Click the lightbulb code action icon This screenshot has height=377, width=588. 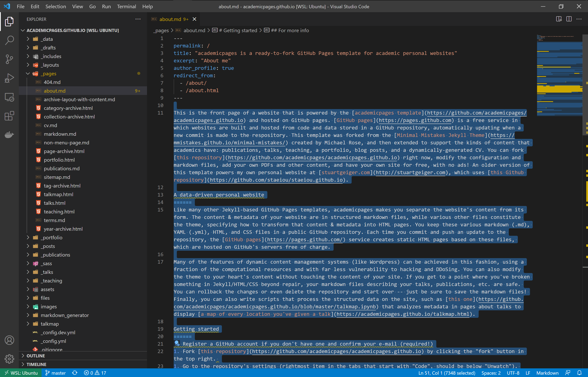[177, 343]
